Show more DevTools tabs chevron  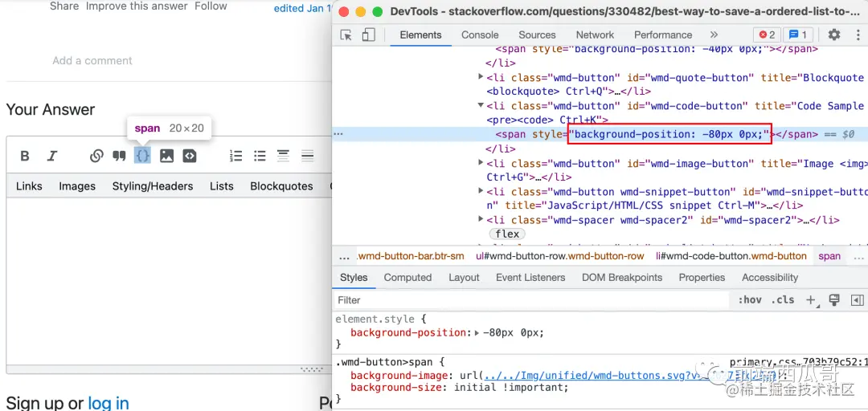pos(714,35)
